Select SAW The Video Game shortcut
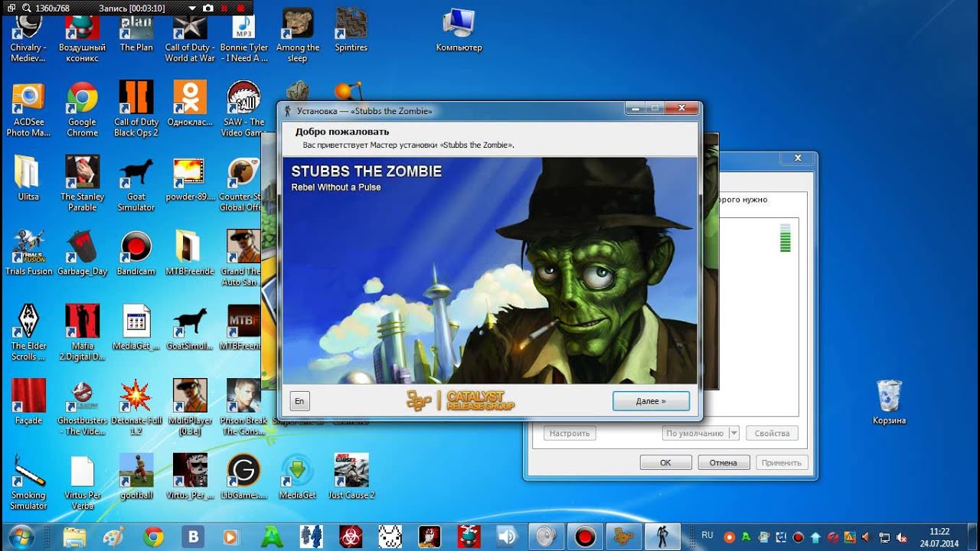This screenshot has height=551, width=980. 243,109
